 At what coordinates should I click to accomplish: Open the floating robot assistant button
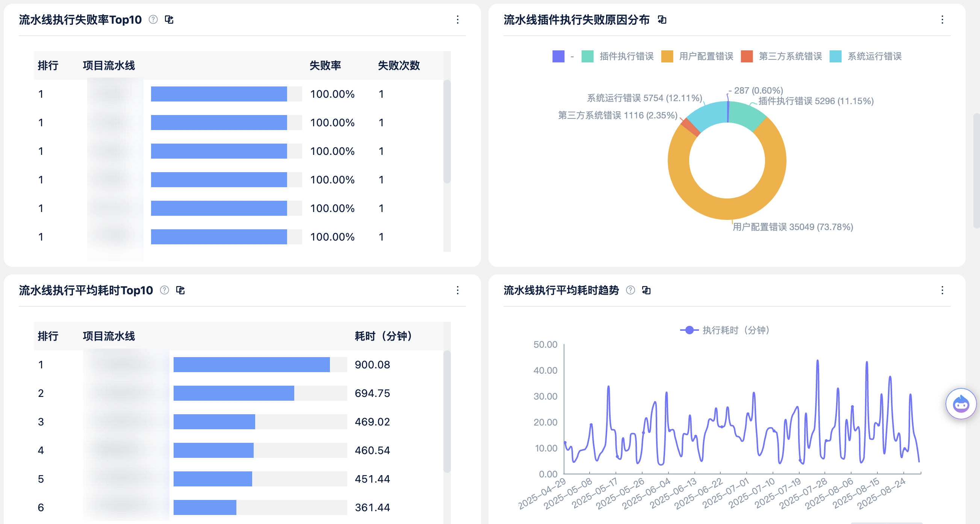[x=960, y=403]
